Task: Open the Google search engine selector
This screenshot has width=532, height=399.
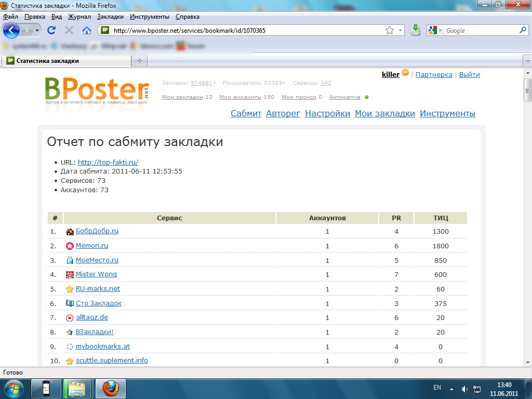Action: (435, 31)
